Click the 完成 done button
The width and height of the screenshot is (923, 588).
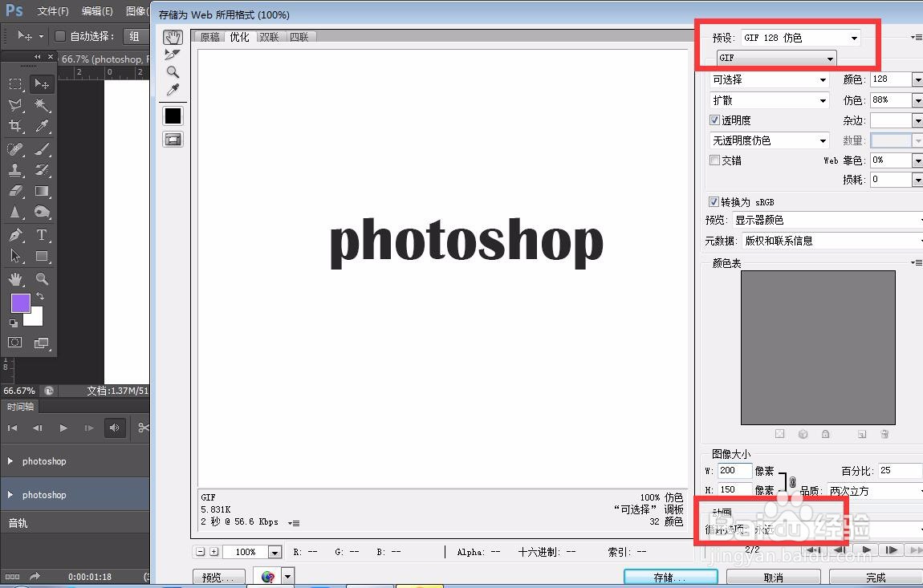click(876, 578)
